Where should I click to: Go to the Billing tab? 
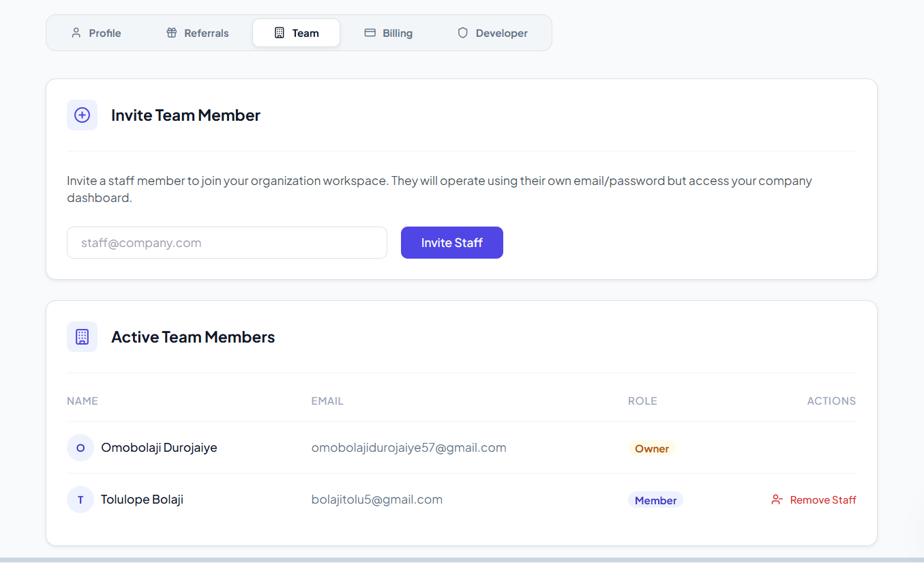[389, 33]
